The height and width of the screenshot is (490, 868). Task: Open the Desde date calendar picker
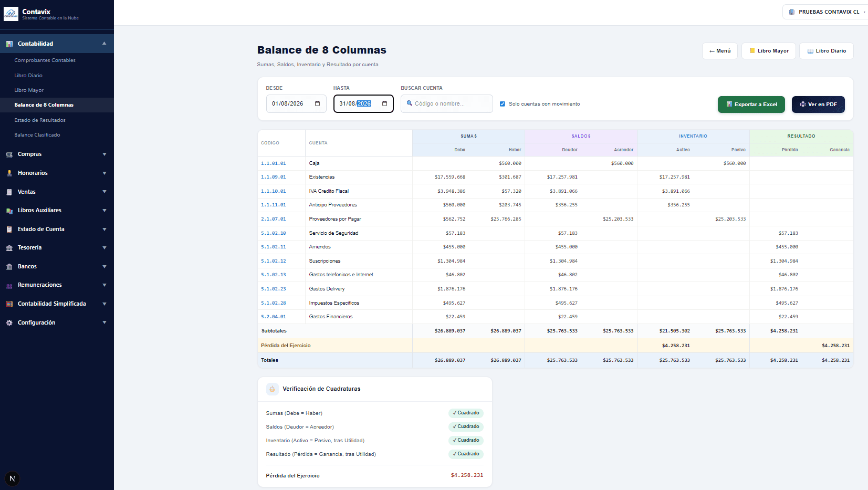pyautogui.click(x=317, y=103)
